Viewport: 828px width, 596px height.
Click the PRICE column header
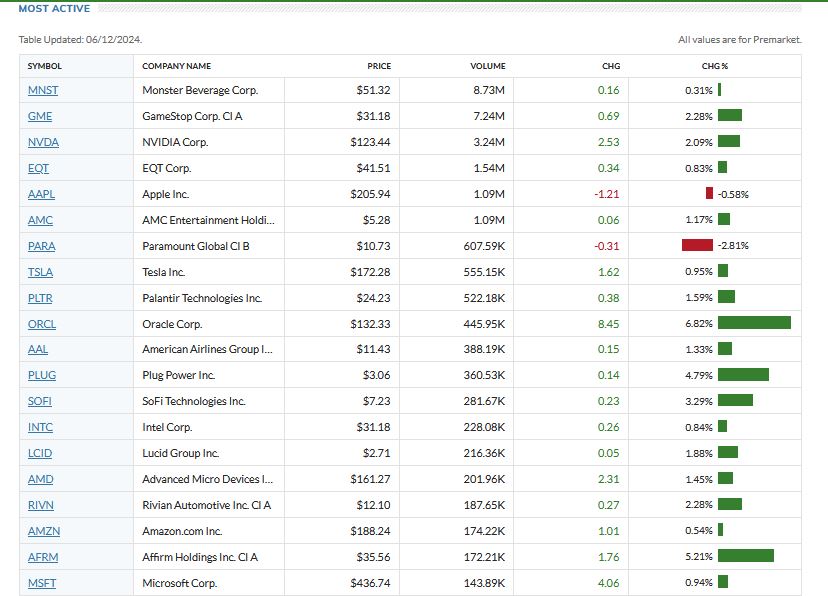[379, 66]
